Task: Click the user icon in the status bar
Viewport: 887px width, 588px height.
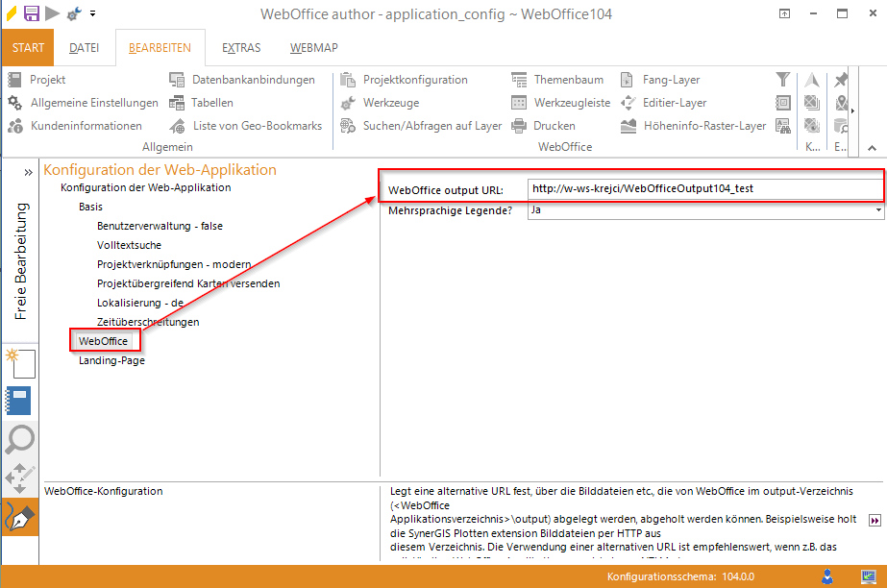Action: tap(827, 576)
